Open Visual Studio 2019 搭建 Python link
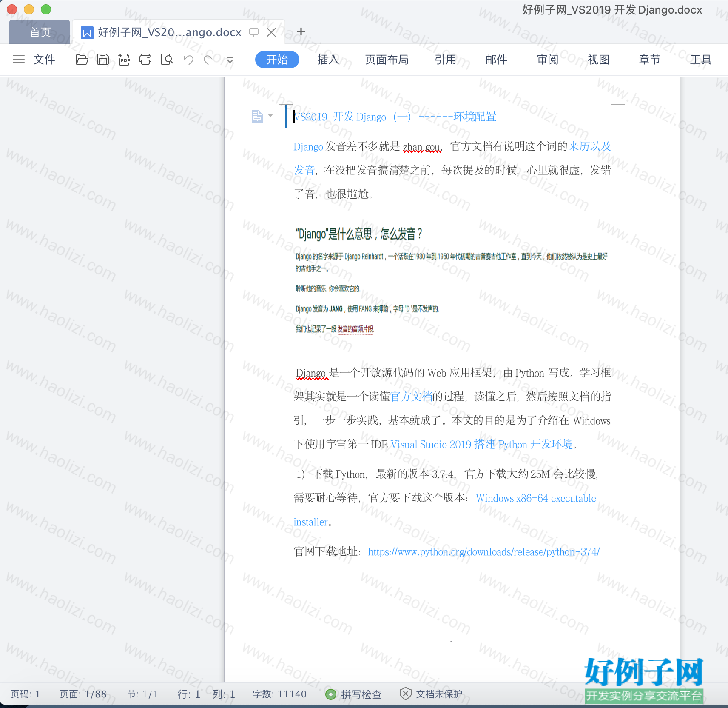728x708 pixels. (x=482, y=445)
